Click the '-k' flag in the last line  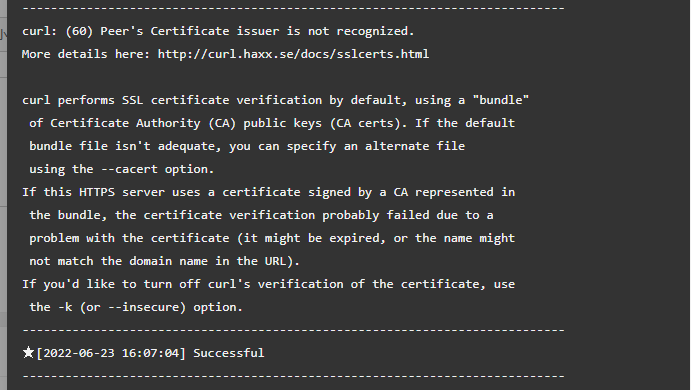click(65, 307)
